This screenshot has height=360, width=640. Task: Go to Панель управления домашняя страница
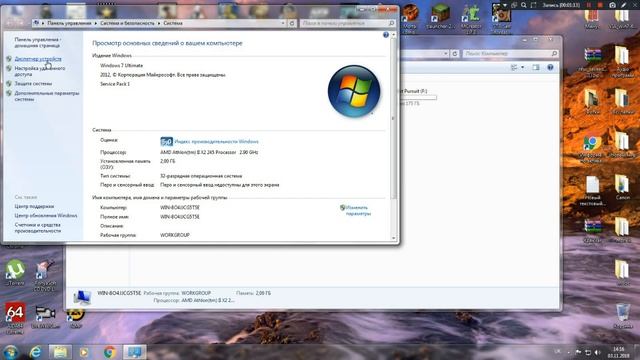tap(38, 42)
